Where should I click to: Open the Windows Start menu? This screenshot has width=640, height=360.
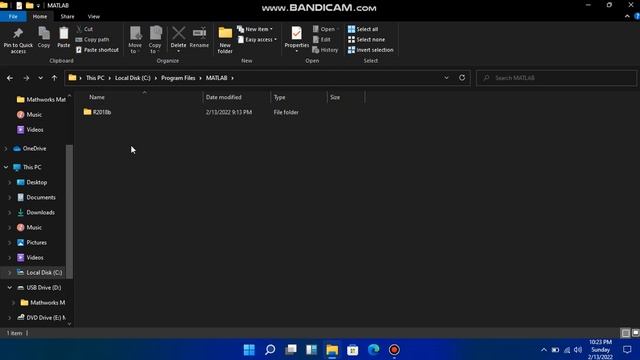pos(249,350)
